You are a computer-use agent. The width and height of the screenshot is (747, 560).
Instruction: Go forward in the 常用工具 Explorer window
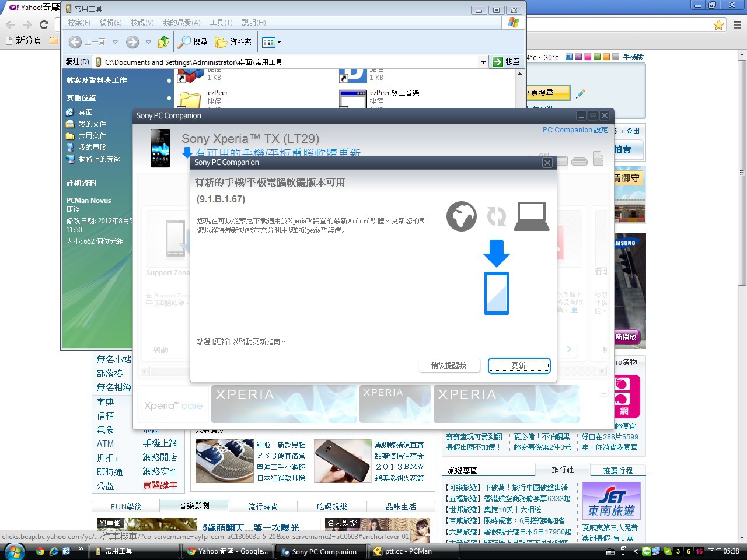click(x=132, y=42)
